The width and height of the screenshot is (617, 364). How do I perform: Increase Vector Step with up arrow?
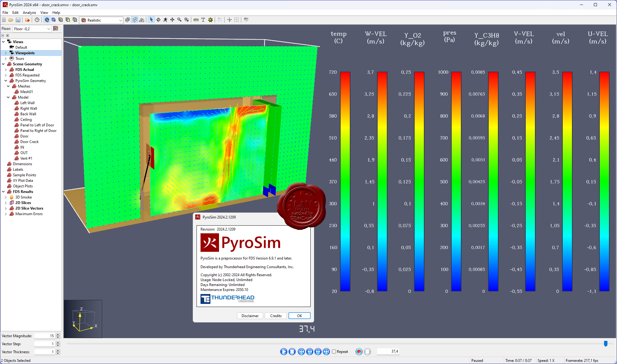tap(58, 342)
